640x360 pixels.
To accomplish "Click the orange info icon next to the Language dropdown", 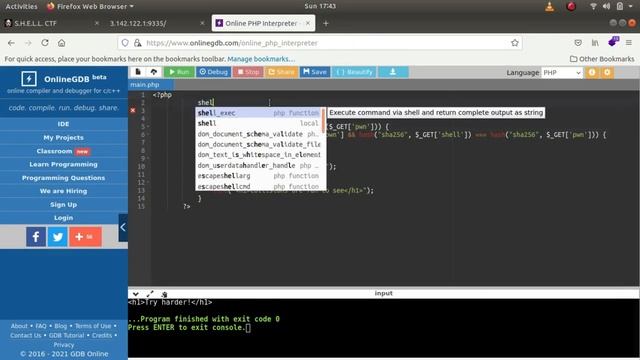I will 592,72.
